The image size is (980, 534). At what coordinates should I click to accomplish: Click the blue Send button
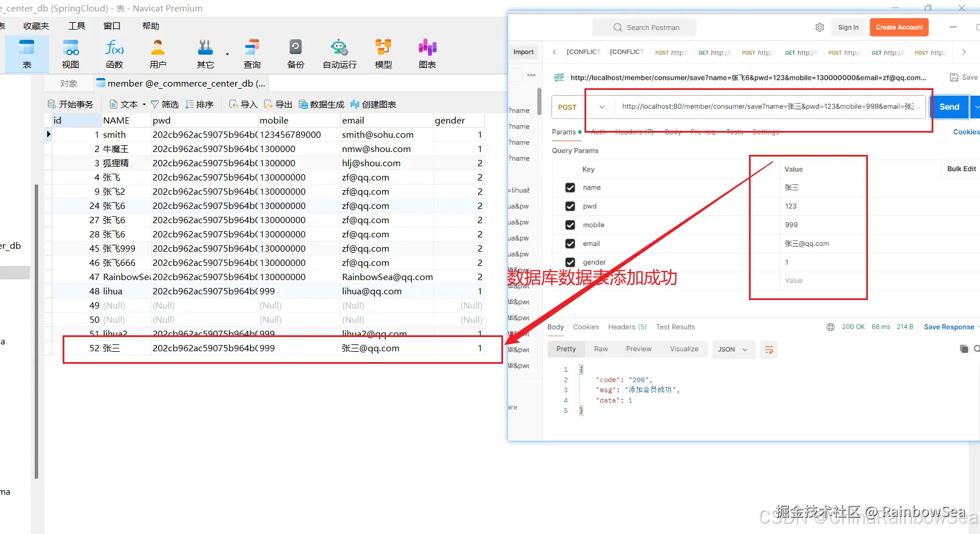click(949, 107)
